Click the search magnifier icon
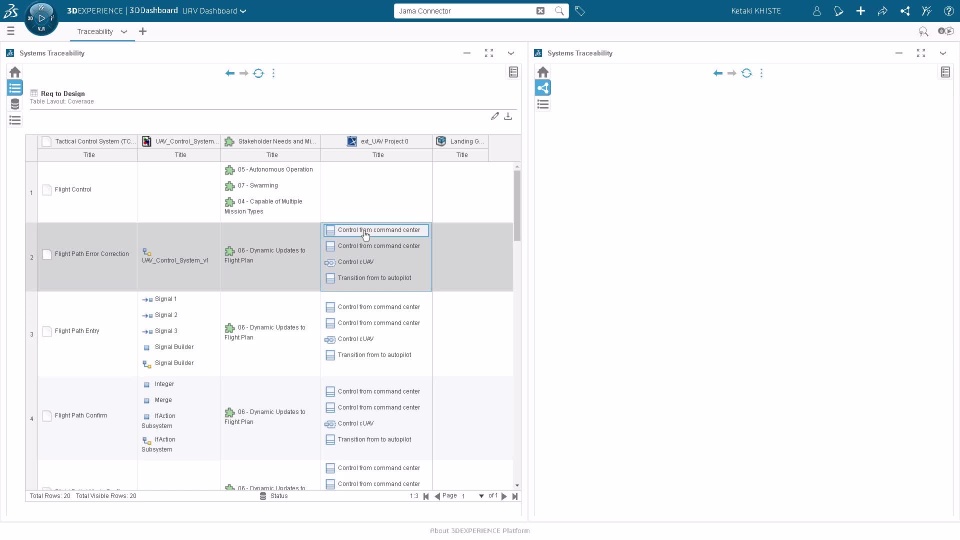Image resolution: width=960 pixels, height=540 pixels. (x=559, y=11)
